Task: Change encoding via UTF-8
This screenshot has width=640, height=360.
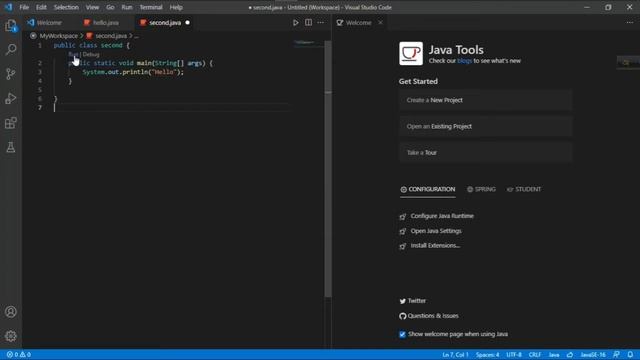Action: tap(514, 355)
